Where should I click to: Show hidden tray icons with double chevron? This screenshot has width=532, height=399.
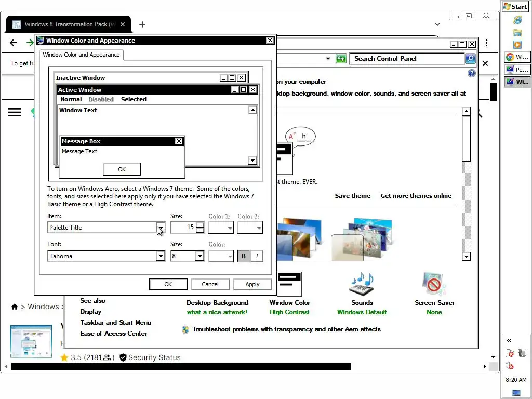tap(509, 340)
